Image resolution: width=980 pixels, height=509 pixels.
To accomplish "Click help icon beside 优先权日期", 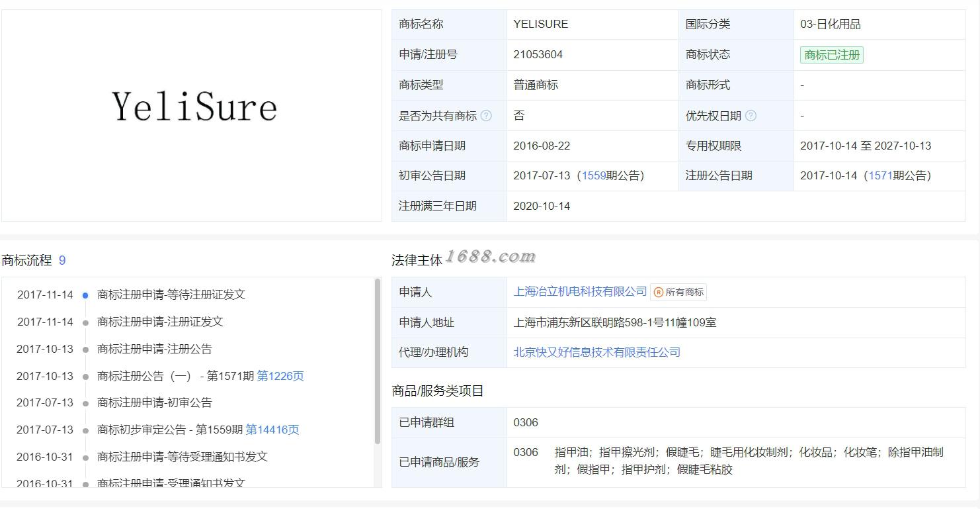I will pos(751,116).
